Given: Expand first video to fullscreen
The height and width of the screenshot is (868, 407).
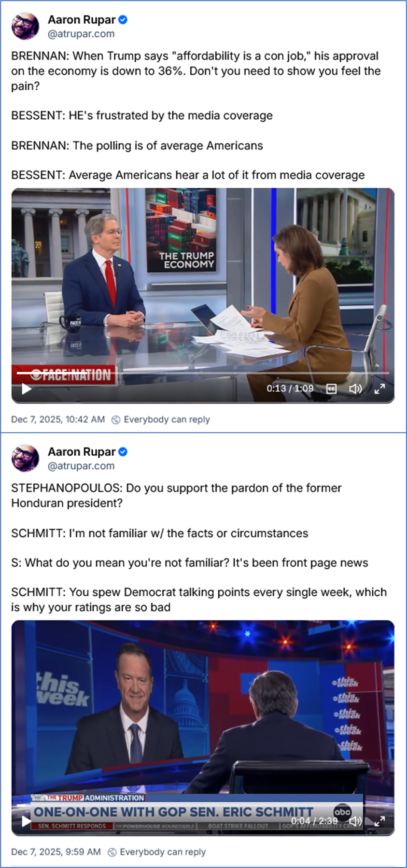Looking at the screenshot, I should click(x=380, y=389).
